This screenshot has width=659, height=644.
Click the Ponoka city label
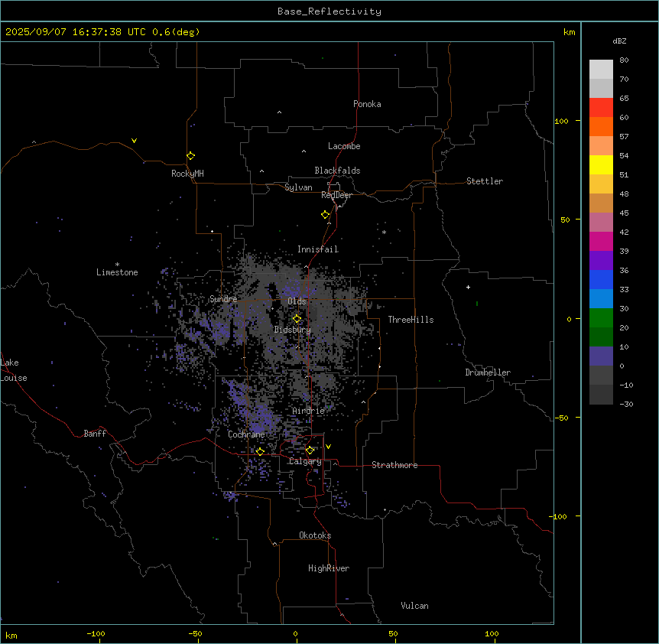click(367, 104)
